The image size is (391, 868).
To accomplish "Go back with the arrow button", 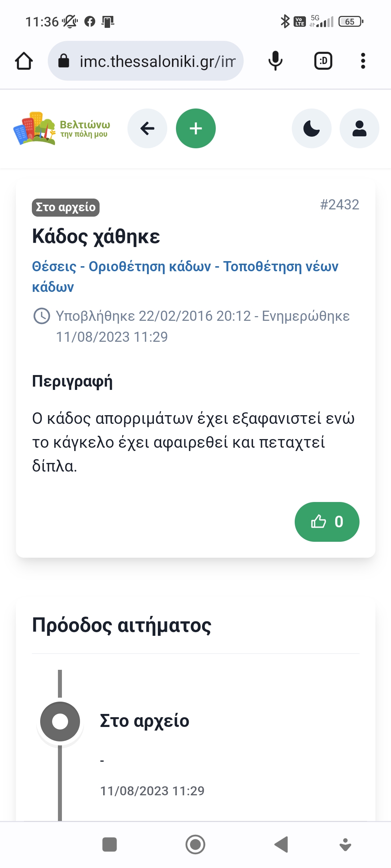I will tap(147, 128).
